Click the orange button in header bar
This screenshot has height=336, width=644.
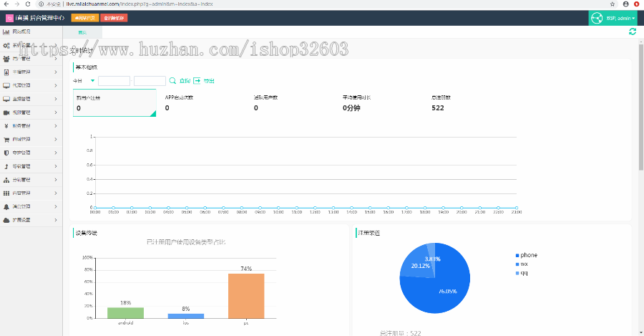(86, 17)
